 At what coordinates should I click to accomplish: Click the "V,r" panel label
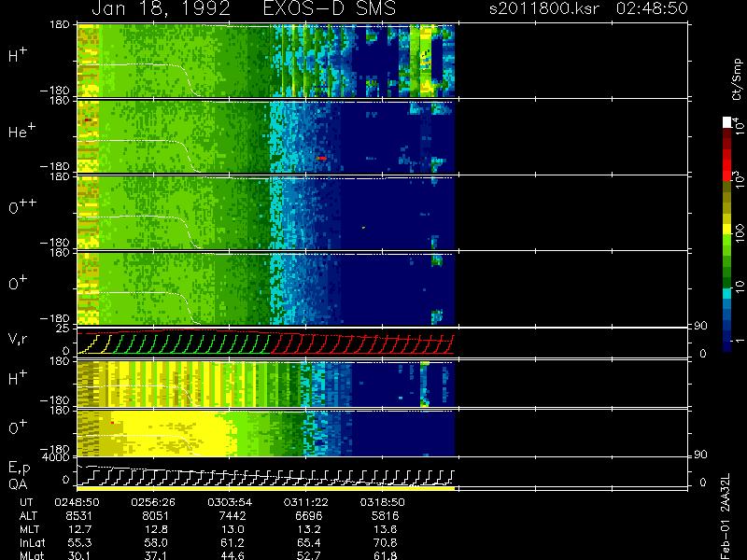[19, 339]
